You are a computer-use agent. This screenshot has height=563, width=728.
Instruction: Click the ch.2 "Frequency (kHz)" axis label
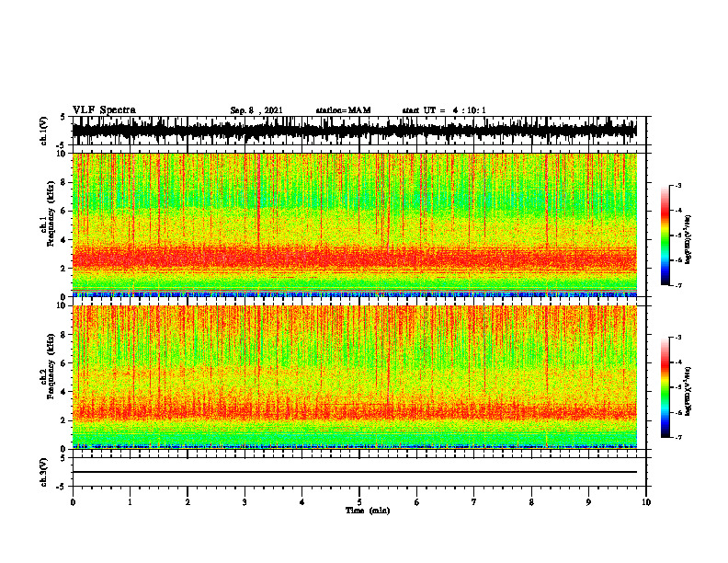click(51, 366)
